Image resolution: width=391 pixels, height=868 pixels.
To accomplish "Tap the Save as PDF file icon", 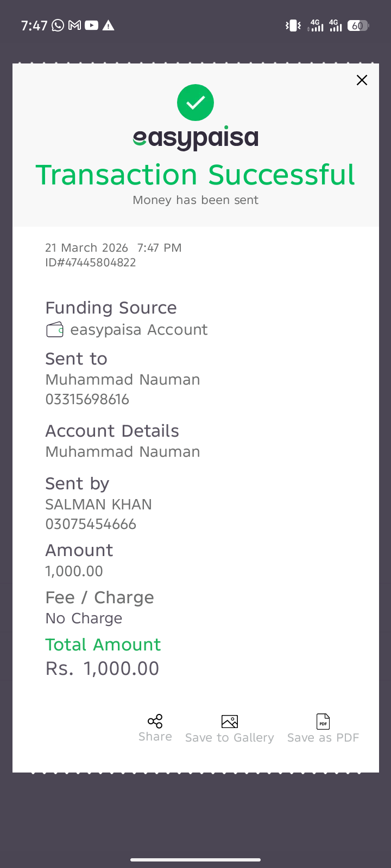I will point(323,722).
